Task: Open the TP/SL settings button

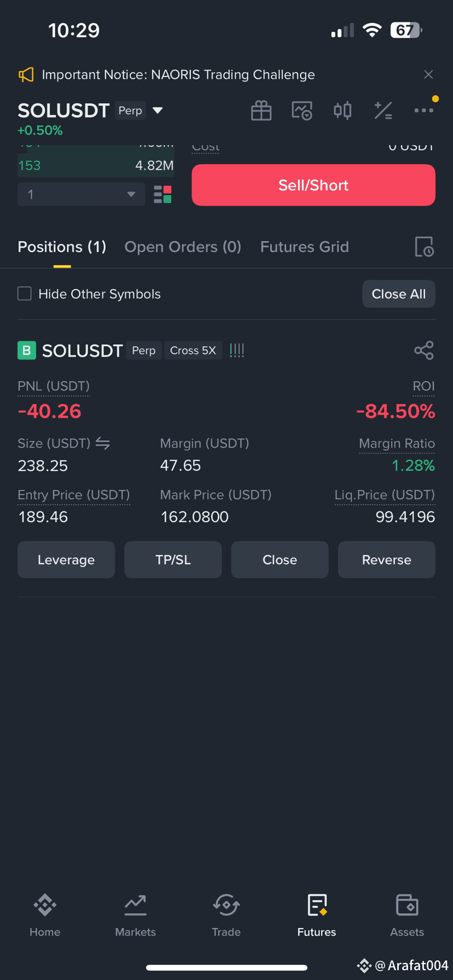Action: tap(173, 560)
